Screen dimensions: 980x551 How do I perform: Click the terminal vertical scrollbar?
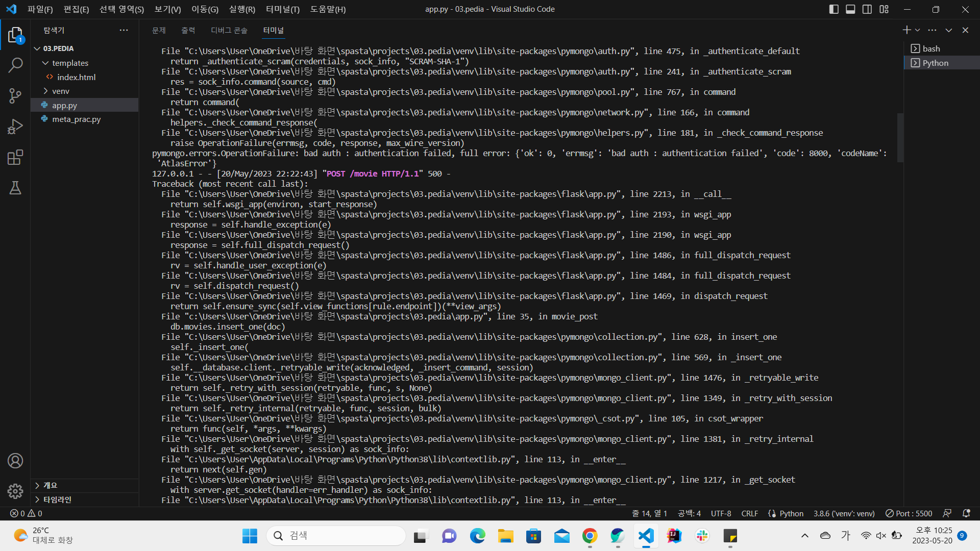(900, 138)
